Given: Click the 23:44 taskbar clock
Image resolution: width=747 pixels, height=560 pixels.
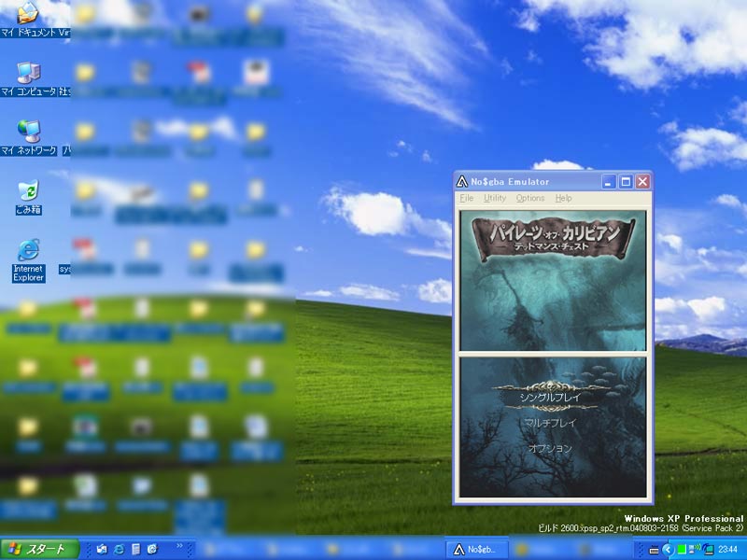Looking at the screenshot, I should tap(727, 550).
